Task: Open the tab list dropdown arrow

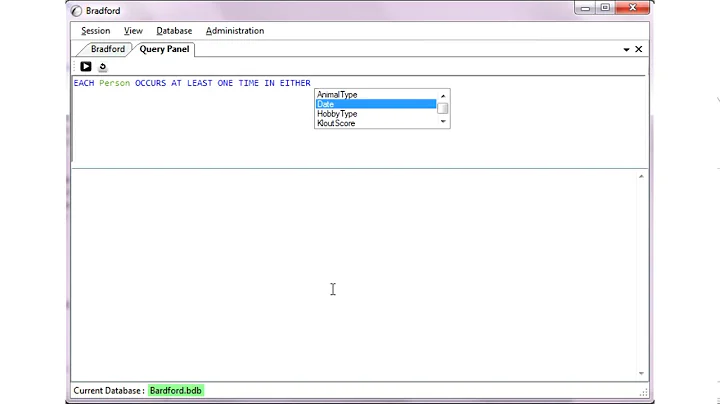Action: (626, 50)
